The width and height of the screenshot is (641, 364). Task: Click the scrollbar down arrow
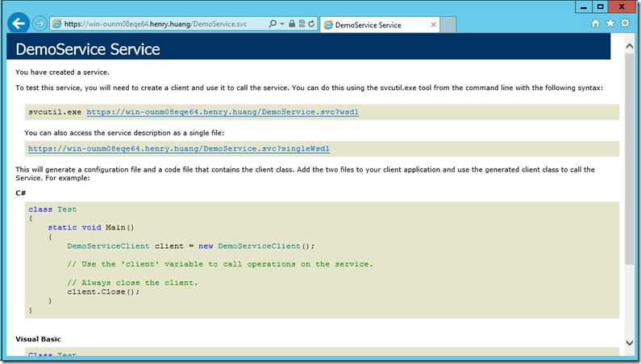(x=630, y=342)
